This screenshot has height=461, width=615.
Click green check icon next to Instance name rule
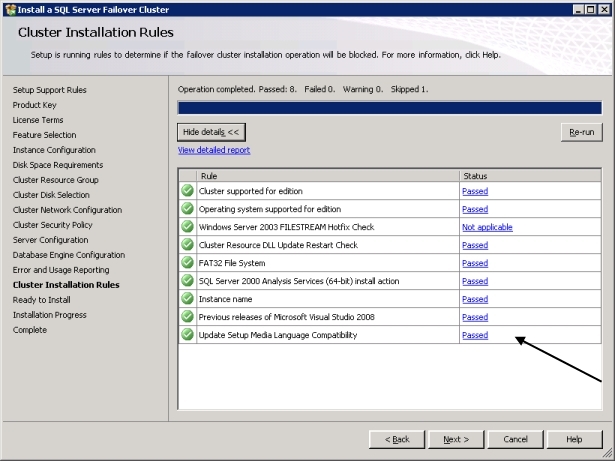click(187, 299)
